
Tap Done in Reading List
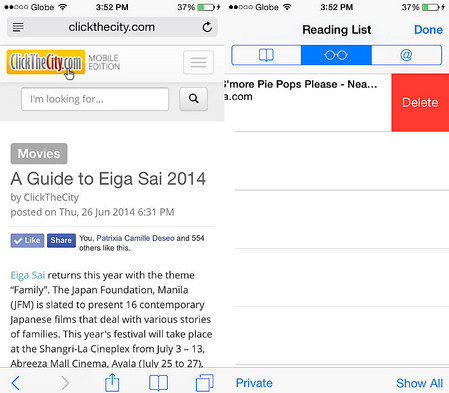pyautogui.click(x=428, y=30)
